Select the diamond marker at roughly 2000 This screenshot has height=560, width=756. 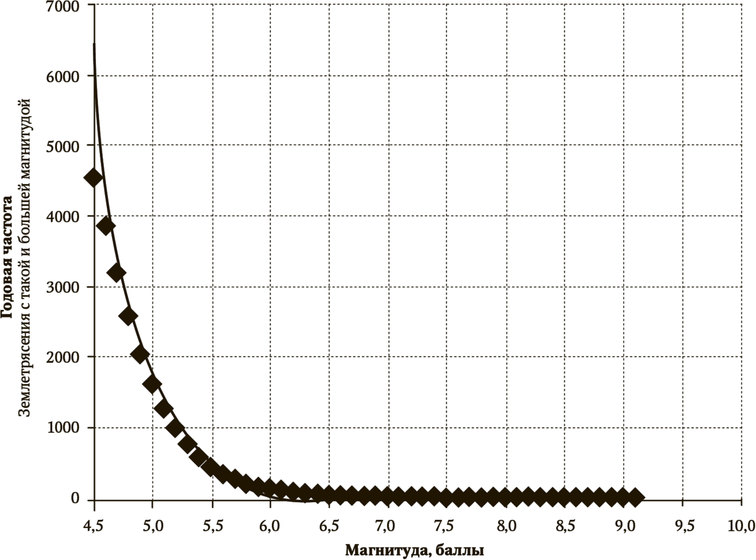tap(140, 354)
